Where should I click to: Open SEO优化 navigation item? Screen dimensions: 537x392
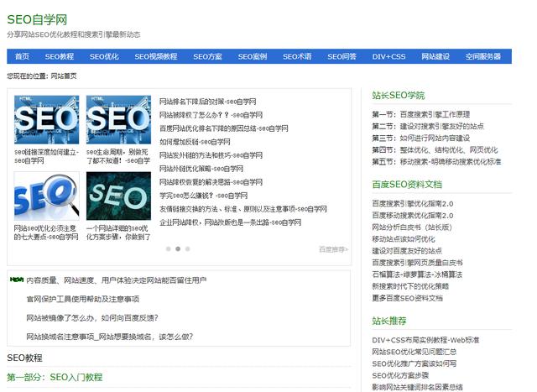tap(104, 56)
